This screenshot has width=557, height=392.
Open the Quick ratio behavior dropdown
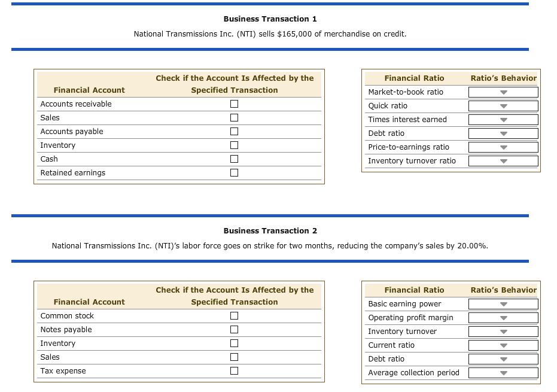coord(503,106)
